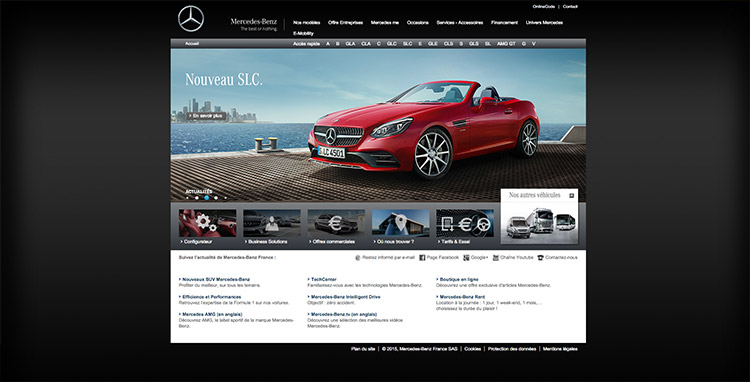Open 'Efficience et Performances' link
This screenshot has width=750, height=382.
tap(211, 297)
